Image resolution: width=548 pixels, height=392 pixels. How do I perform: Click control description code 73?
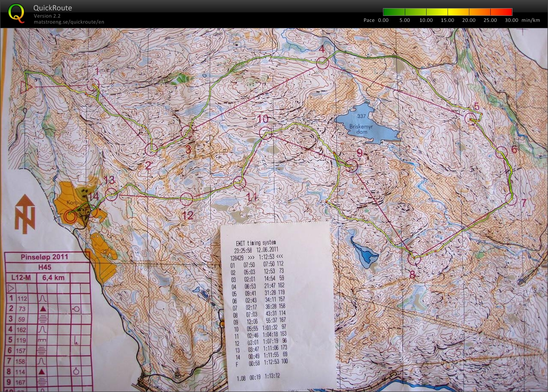tap(22, 308)
